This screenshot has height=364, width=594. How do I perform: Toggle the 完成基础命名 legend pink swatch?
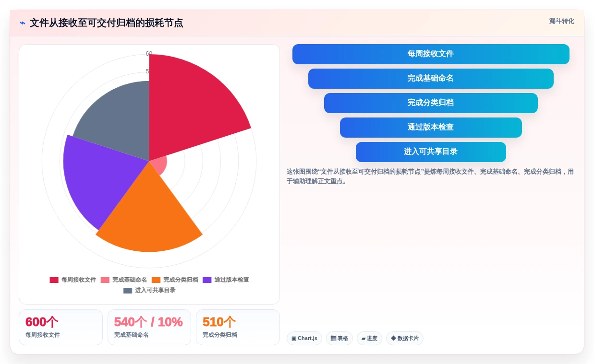[x=105, y=280]
